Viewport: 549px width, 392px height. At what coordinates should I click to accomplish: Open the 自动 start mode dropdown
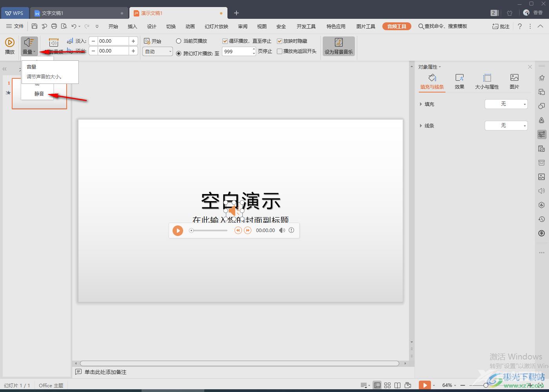[158, 51]
